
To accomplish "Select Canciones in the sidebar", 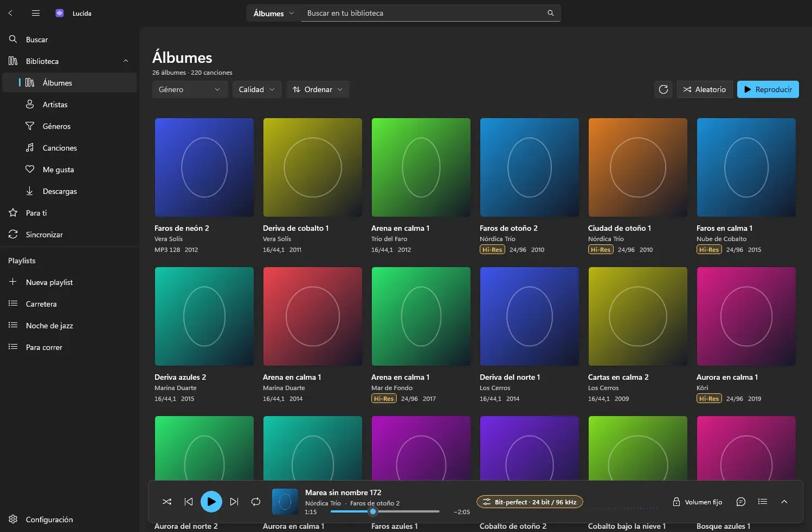I will [x=69, y=148].
